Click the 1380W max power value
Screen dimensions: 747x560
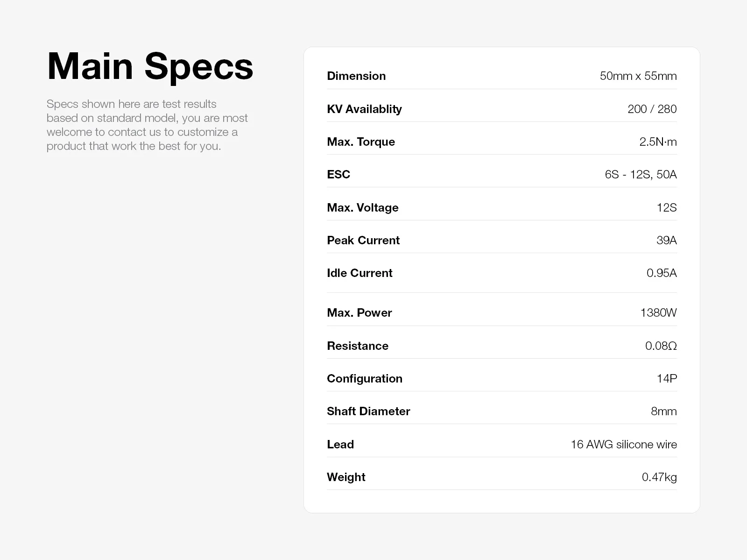[658, 312]
